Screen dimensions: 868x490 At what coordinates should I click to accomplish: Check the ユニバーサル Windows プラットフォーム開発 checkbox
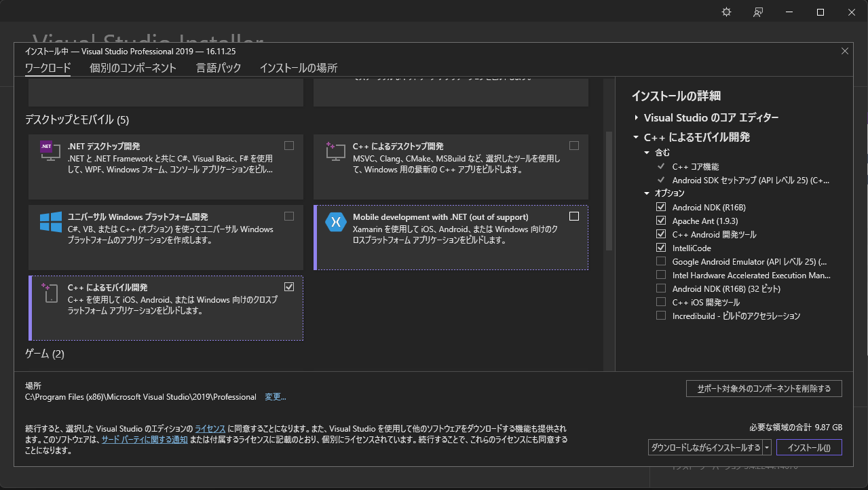pyautogui.click(x=289, y=216)
